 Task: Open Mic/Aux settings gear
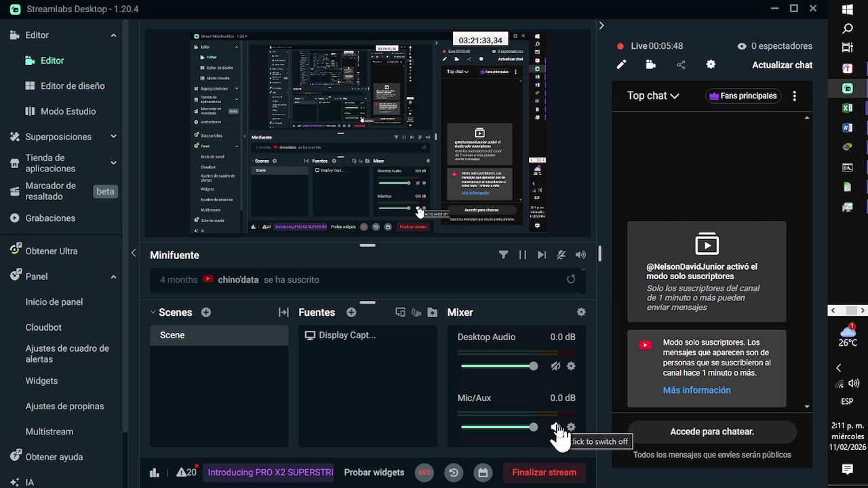click(571, 427)
